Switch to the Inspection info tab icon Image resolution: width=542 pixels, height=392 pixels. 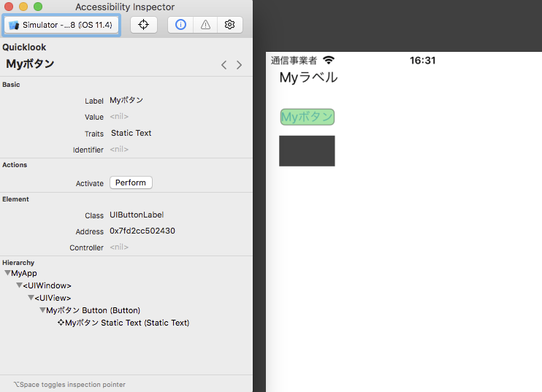[x=180, y=25]
